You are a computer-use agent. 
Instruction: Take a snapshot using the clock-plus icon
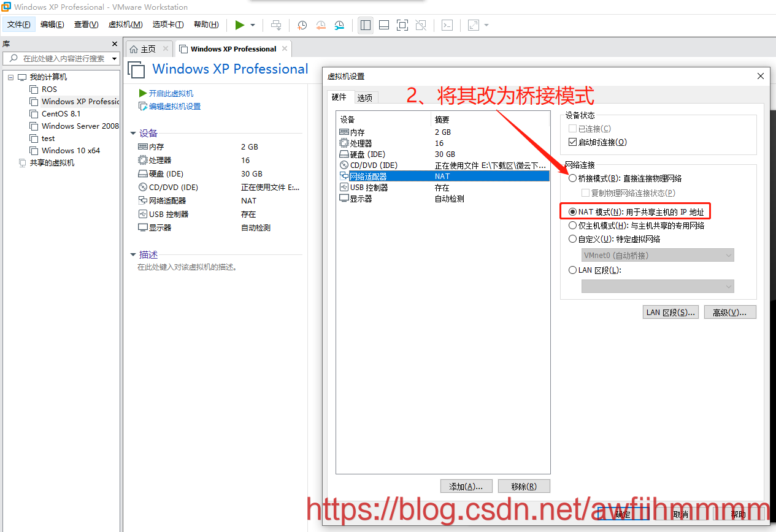(302, 25)
